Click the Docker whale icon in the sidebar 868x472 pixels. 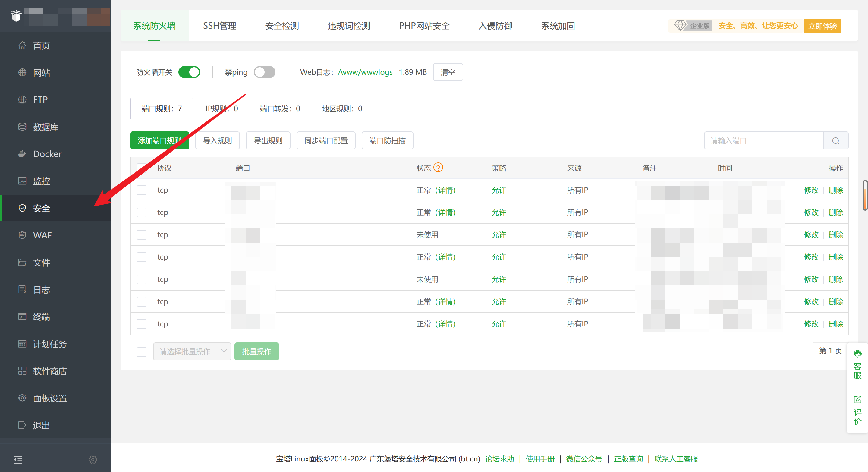tap(22, 154)
